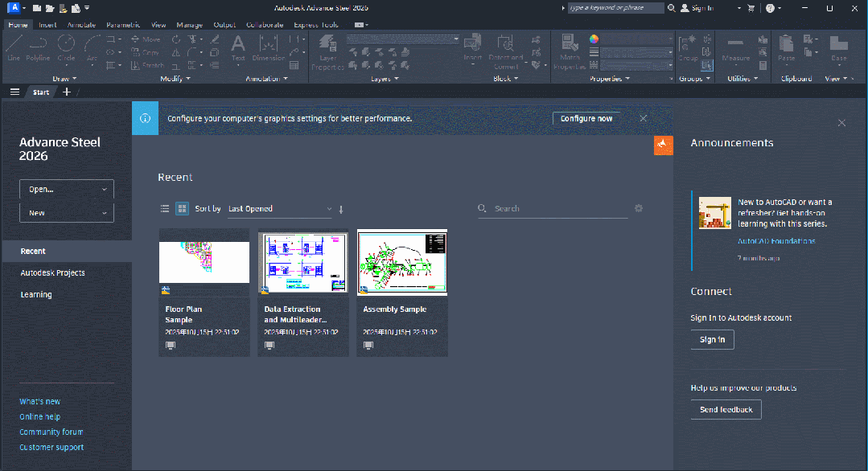
Task: Expand the Modify panel
Action: click(x=175, y=79)
